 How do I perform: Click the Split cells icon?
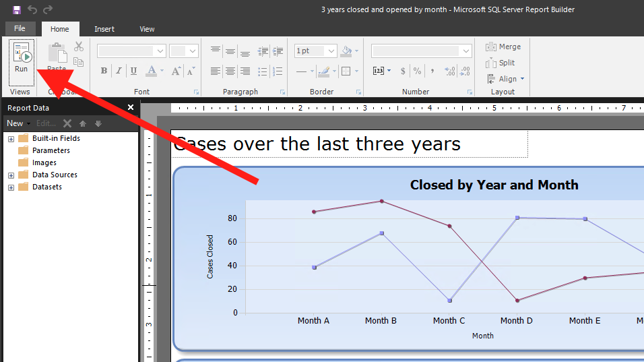[501, 63]
